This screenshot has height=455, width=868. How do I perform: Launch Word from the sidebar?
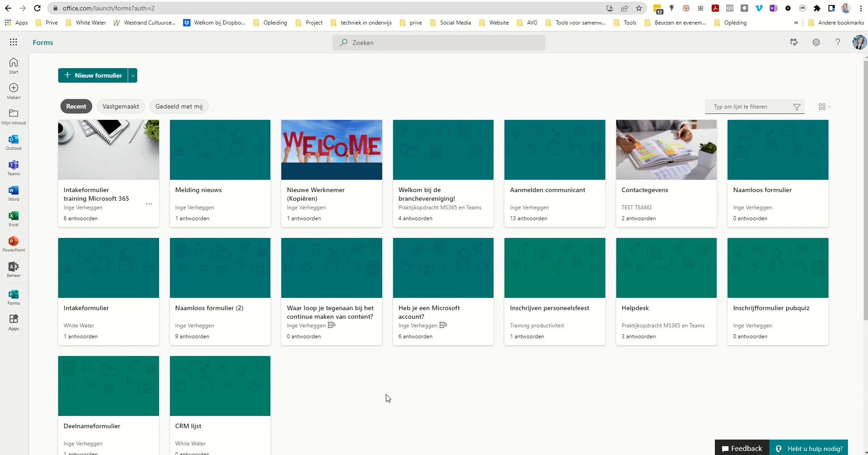[14, 193]
